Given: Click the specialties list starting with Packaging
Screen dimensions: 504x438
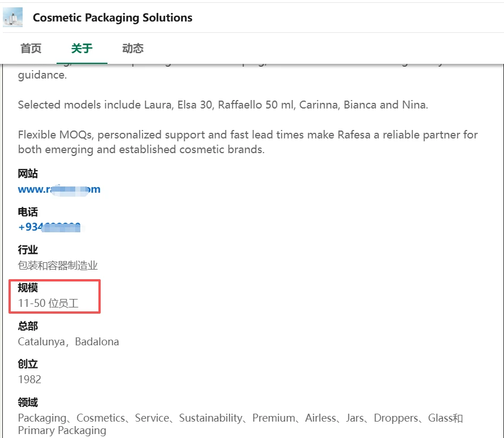Looking at the screenshot, I should (x=240, y=424).
